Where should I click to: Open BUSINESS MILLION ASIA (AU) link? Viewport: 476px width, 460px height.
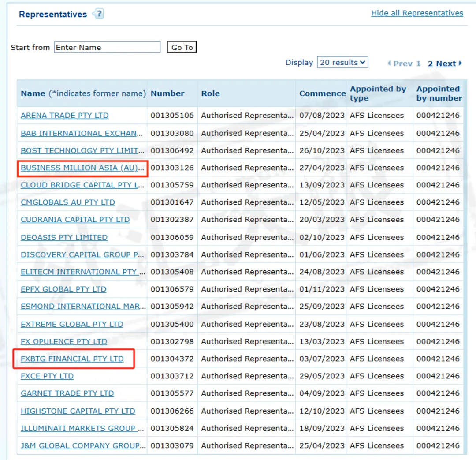pos(82,168)
